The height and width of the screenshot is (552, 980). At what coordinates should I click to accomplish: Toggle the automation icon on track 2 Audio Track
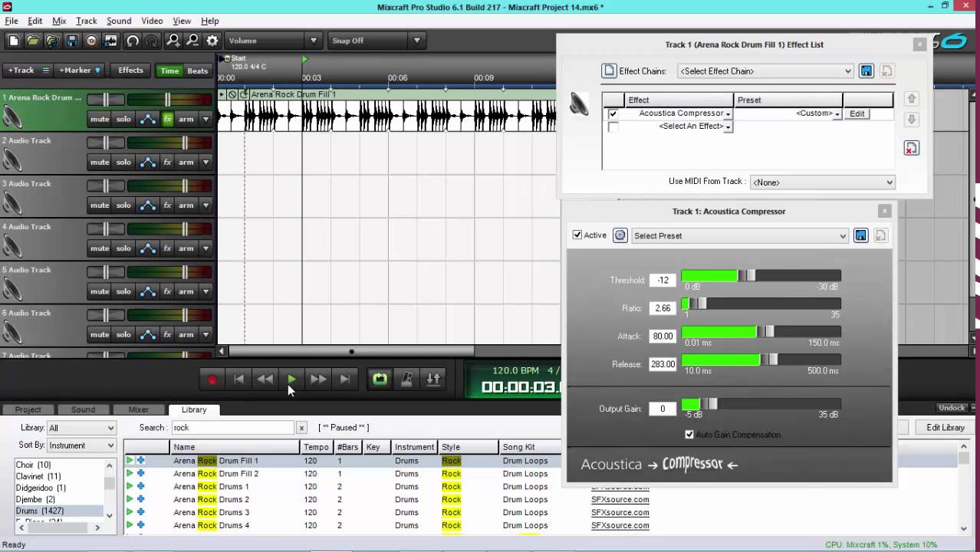pos(147,162)
